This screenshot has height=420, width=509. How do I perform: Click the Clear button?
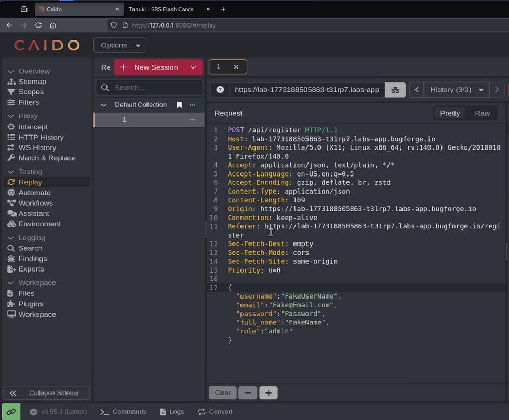click(x=222, y=392)
